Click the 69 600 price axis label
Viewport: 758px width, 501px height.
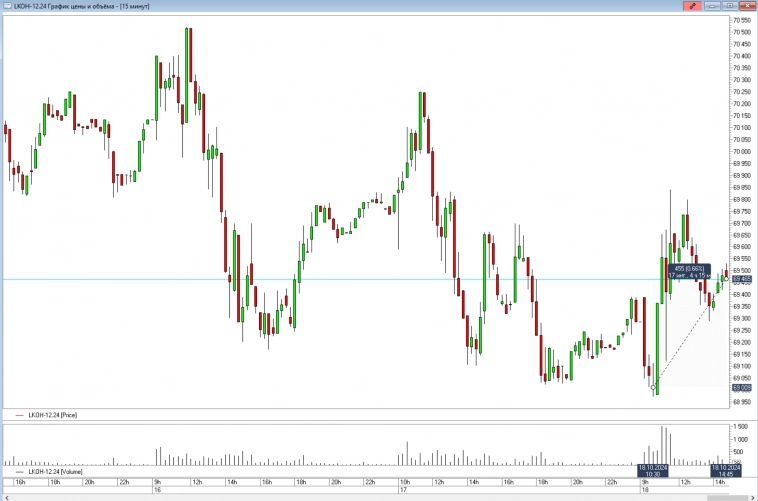tap(742, 247)
